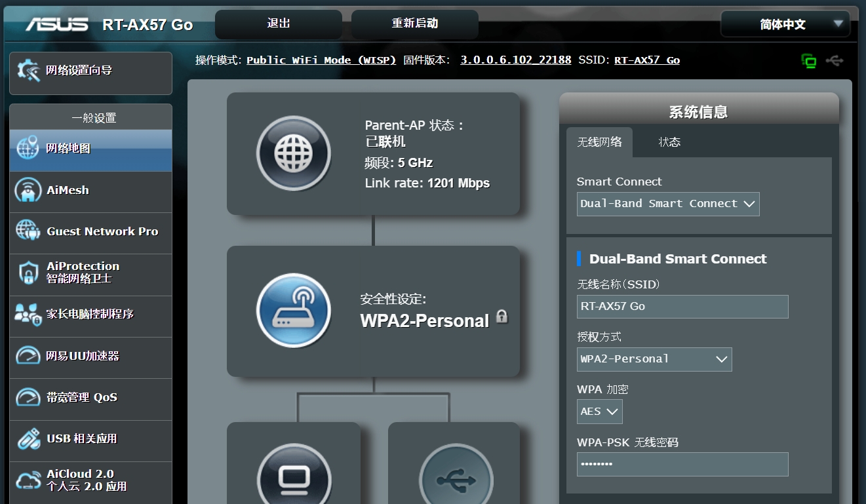Image resolution: width=866 pixels, height=504 pixels.
Task: Open the AiCloud 2.0 cloud icon
Action: [x=28, y=480]
